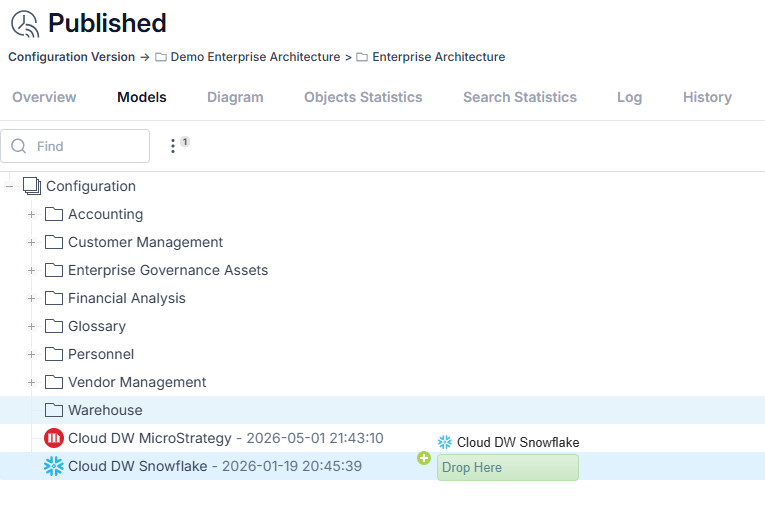Click the Snowflake icon in the tree list

(54, 466)
